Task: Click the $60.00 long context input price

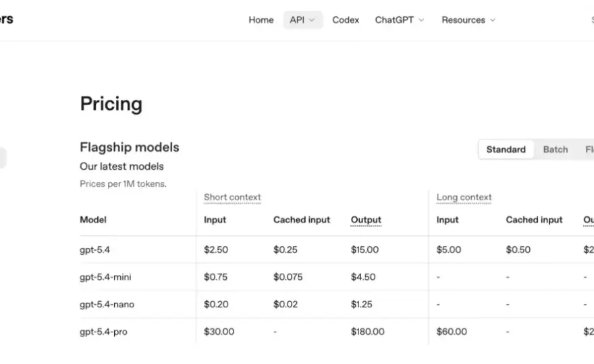Action: pos(452,332)
